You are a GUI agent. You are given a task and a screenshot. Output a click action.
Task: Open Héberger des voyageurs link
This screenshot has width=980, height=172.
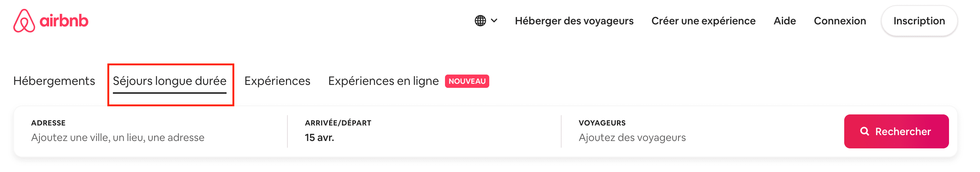tap(574, 21)
